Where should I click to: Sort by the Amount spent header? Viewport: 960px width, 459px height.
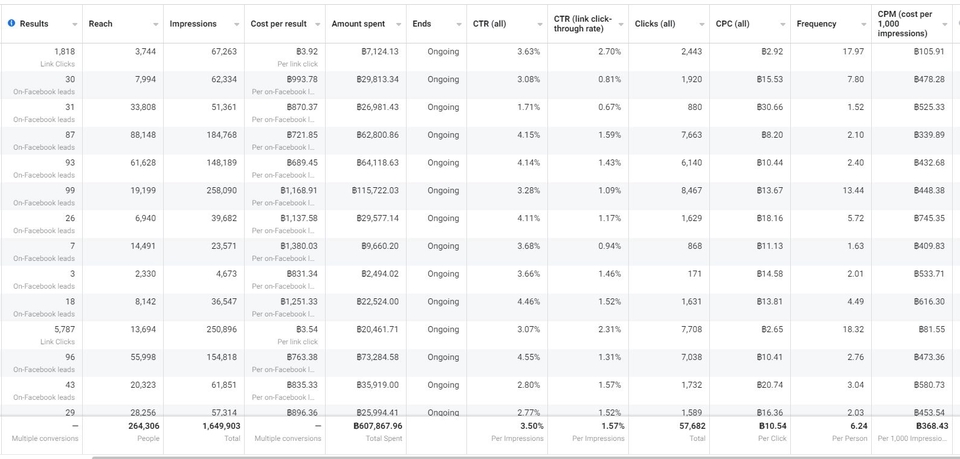click(358, 24)
